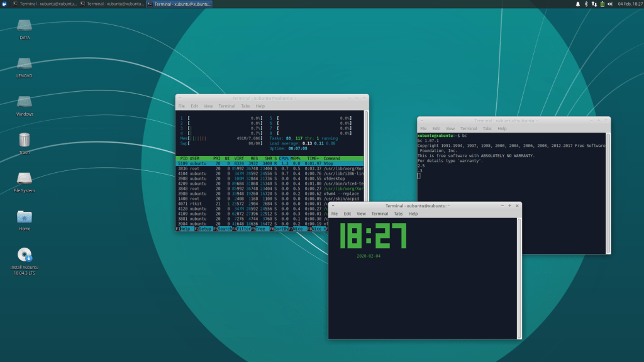644x362 pixels.
Task: Open the Terminal menu in htop window
Action: coord(226,106)
